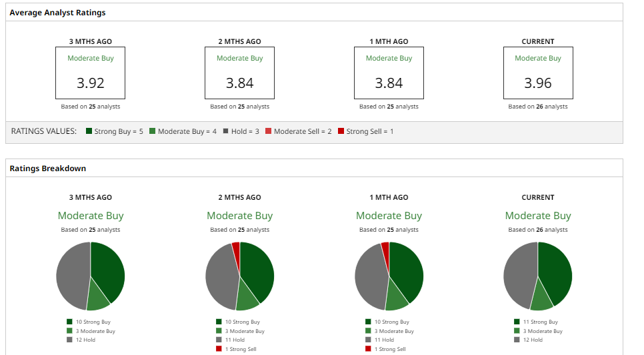Click Moderate Buy title above CURRENT pie chart
Image resolution: width=644 pixels, height=355 pixels.
538,216
